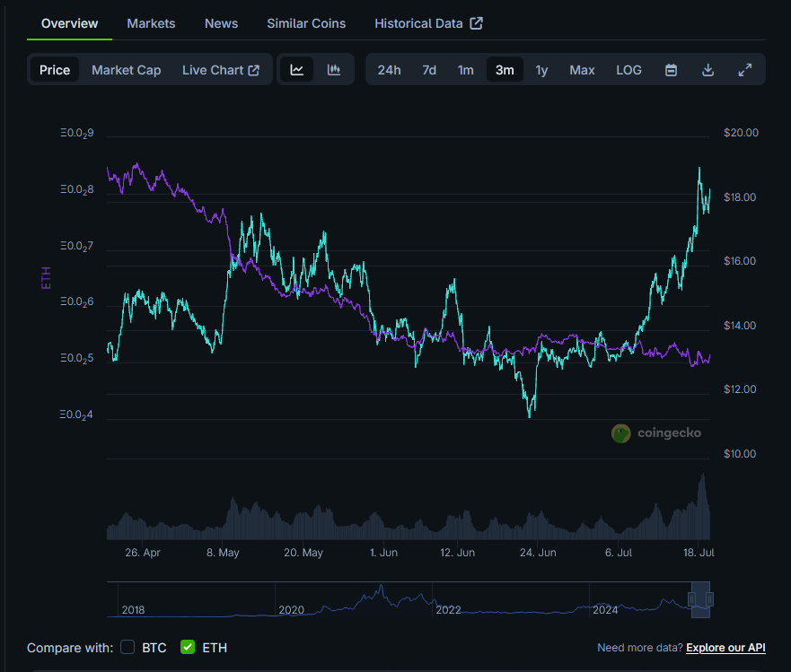Open the calendar date range picker

click(671, 70)
